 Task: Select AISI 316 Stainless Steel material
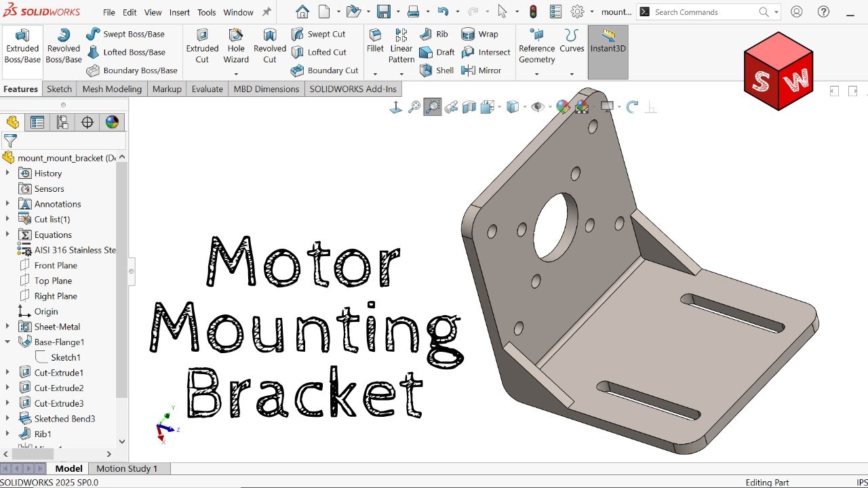(x=66, y=250)
